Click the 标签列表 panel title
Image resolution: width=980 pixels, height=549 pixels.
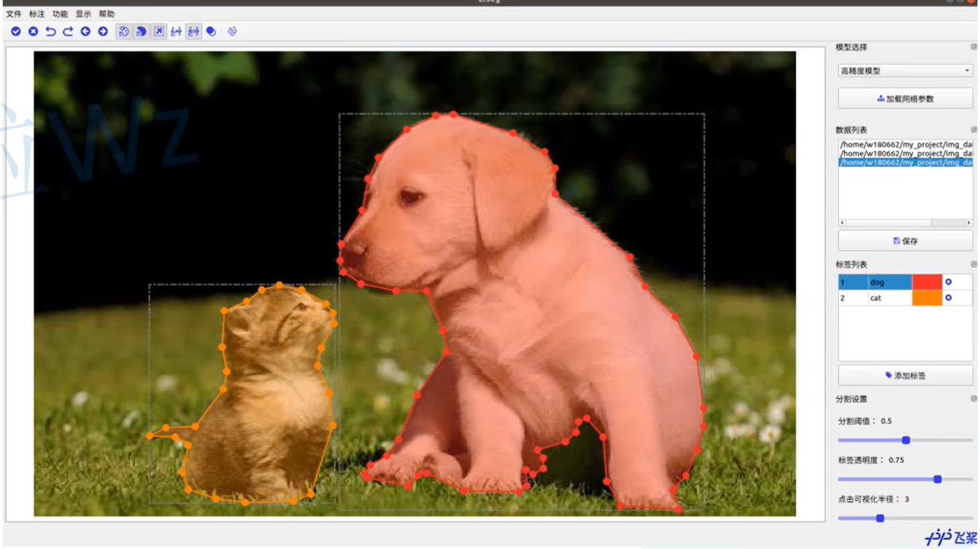click(x=851, y=264)
